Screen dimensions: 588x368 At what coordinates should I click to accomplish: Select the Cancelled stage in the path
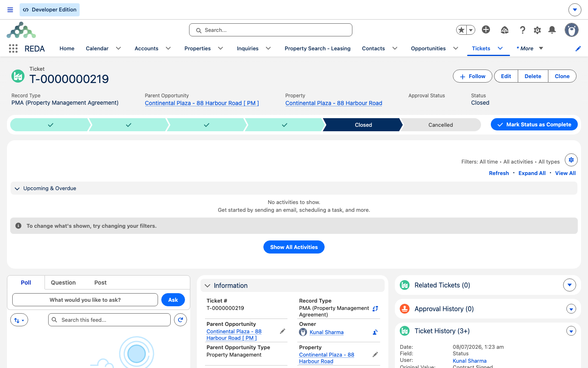pyautogui.click(x=441, y=125)
